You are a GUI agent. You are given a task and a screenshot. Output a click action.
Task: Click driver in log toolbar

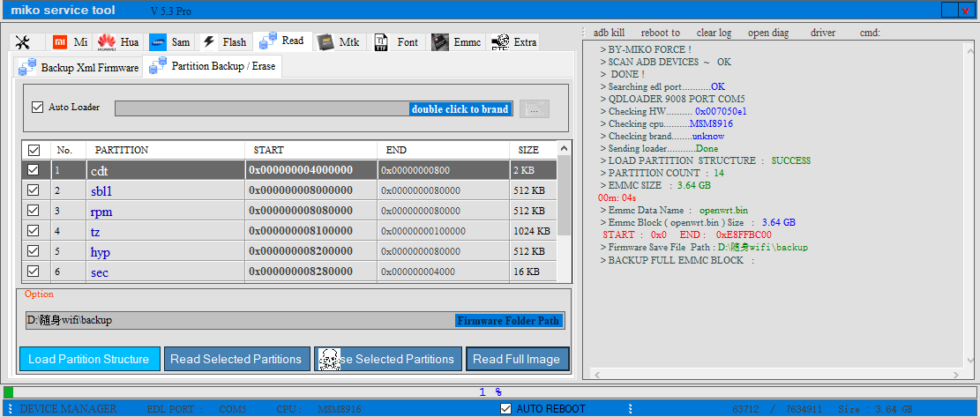(x=823, y=33)
